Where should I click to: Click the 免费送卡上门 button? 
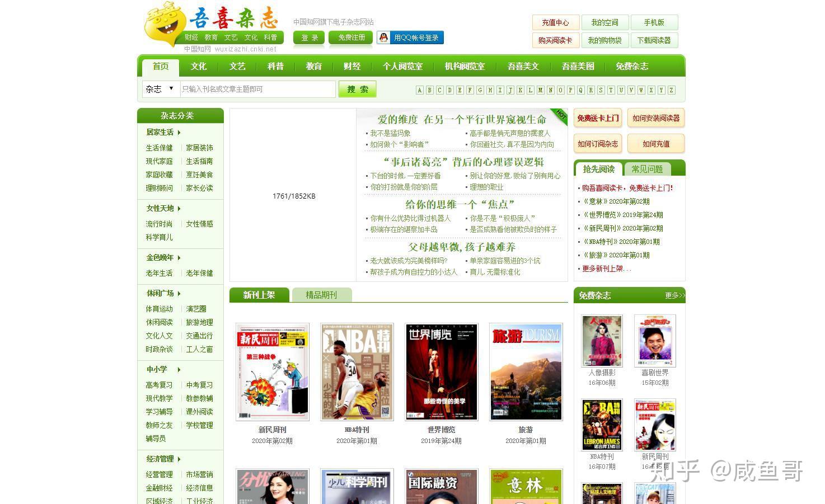click(598, 118)
